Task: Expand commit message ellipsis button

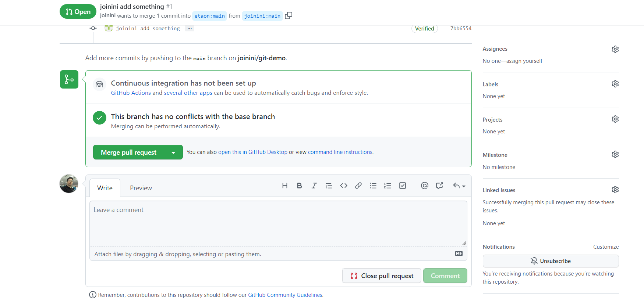Action: [190, 28]
